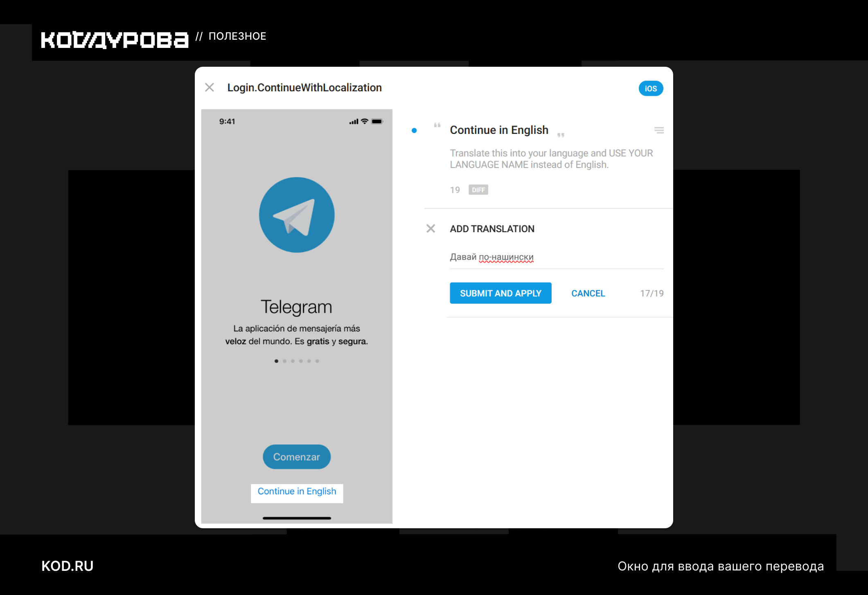The height and width of the screenshot is (595, 868).
Task: Submit and apply the translation
Action: click(501, 293)
